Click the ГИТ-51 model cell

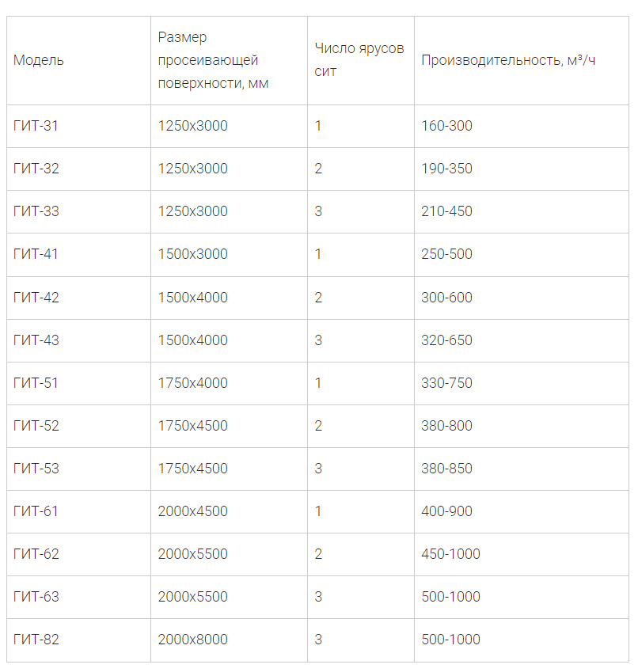point(36,383)
